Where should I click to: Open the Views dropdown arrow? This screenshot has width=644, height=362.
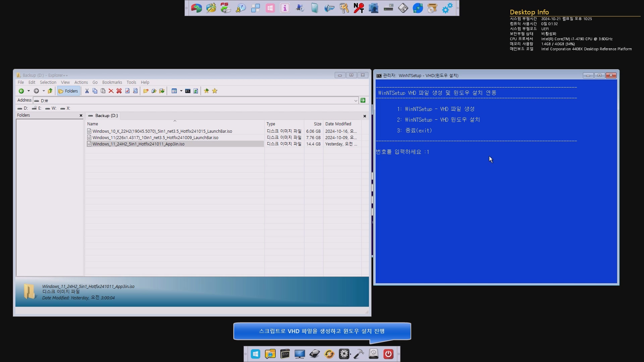pos(181,91)
